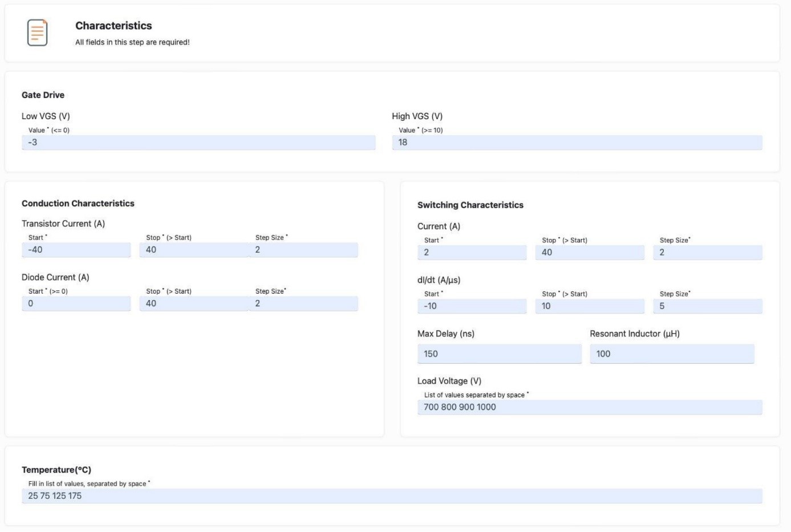The width and height of the screenshot is (791, 532).
Task: Click Switching Current Start field
Action: tap(472, 253)
